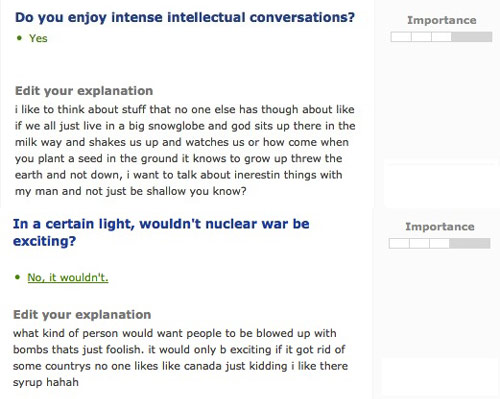Click the green bullet beside 'No, it wouldn't.'
Image resolution: width=500 pixels, height=399 pixels.
pyautogui.click(x=17, y=277)
